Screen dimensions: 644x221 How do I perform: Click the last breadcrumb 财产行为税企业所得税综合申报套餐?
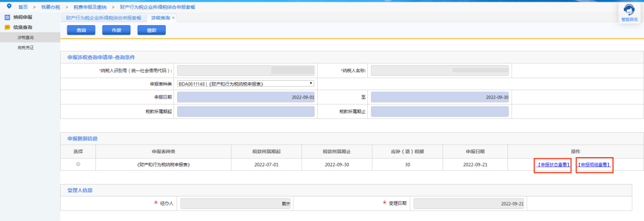pyautogui.click(x=157, y=7)
